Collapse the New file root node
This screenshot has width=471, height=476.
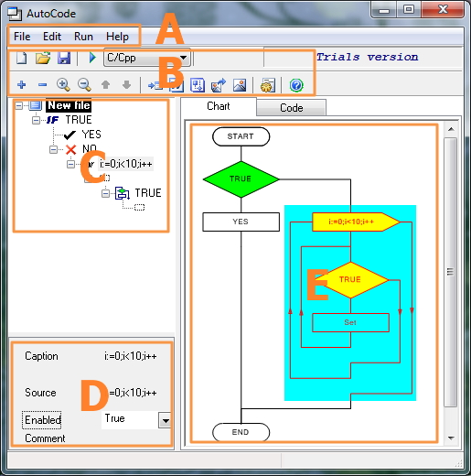click(19, 106)
